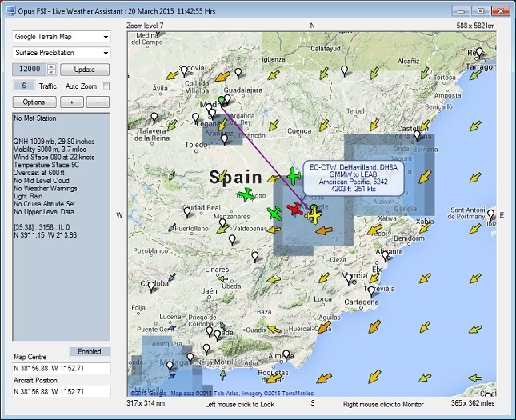Screen dimensions: 516x420
Task: Click the 'QNH 1009 mb, 29.80 inches' line
Action: coord(54,142)
